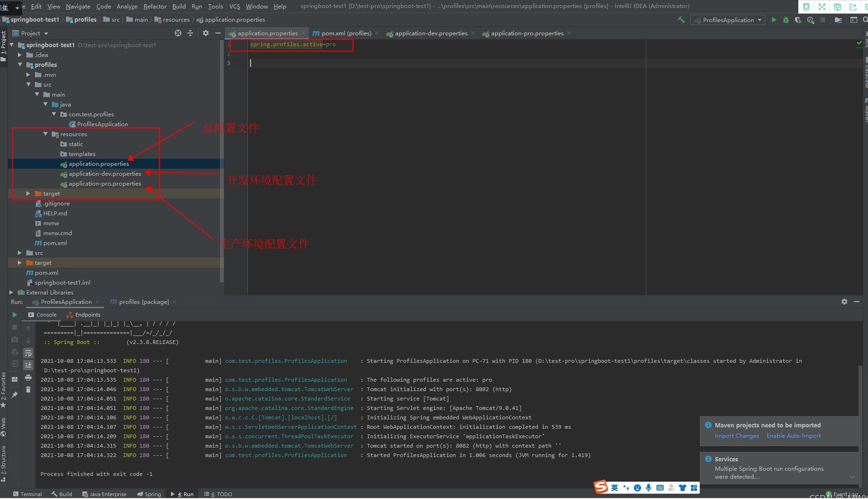Image resolution: width=868 pixels, height=499 pixels.
Task: Open the Refactor menu
Action: pos(155,6)
